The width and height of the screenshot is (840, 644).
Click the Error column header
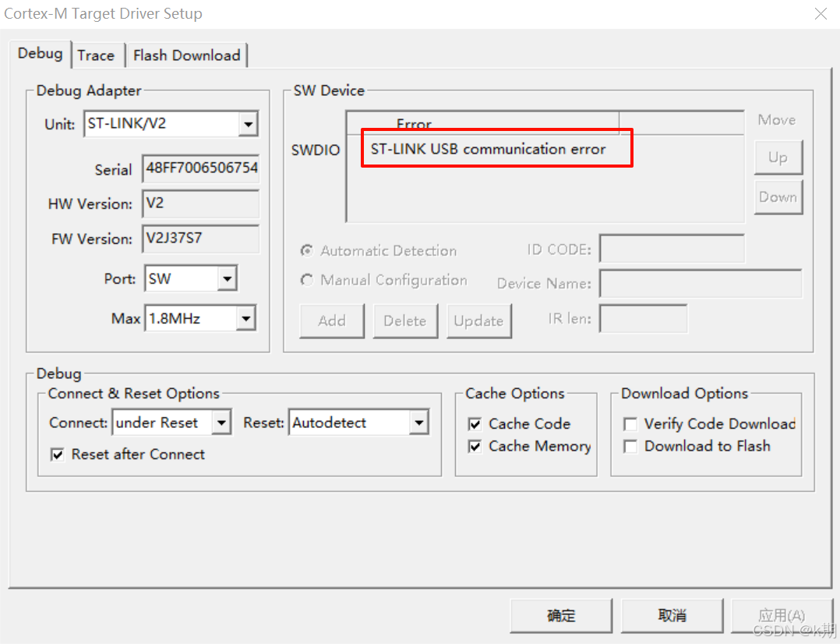coord(482,122)
